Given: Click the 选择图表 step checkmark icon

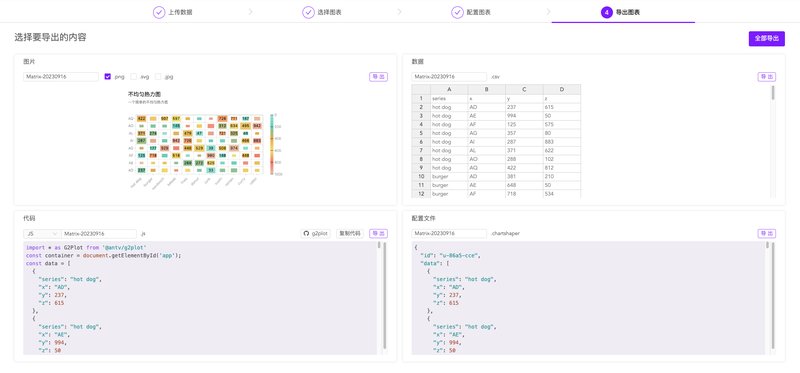Looking at the screenshot, I should (x=308, y=12).
